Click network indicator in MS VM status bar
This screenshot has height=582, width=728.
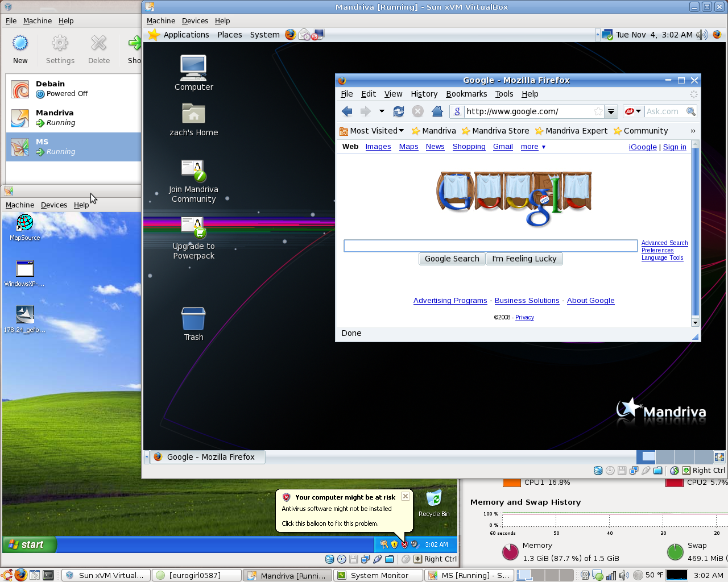[x=365, y=559]
